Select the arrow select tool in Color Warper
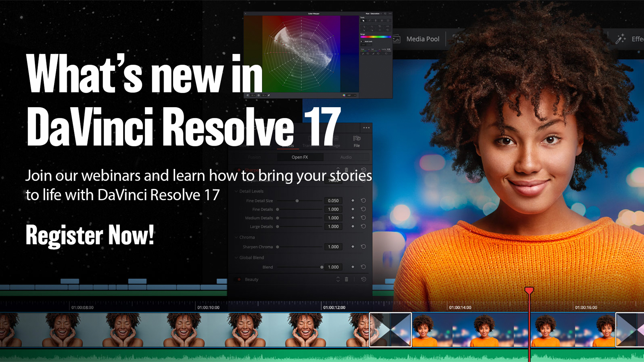Viewport: 644px width, 362px height. [x=363, y=20]
